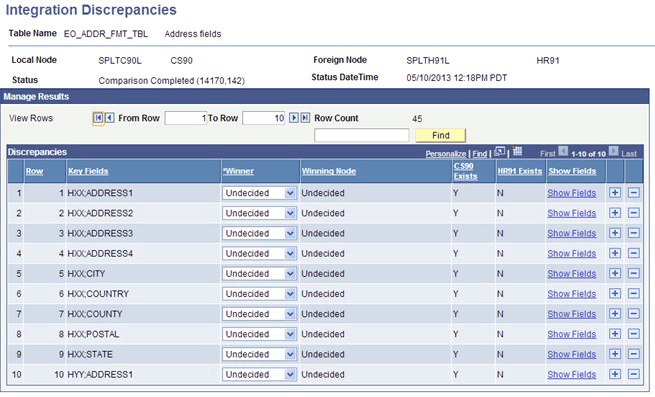
Task: Delete the HXX;ADDRESS4 row
Action: click(x=634, y=253)
